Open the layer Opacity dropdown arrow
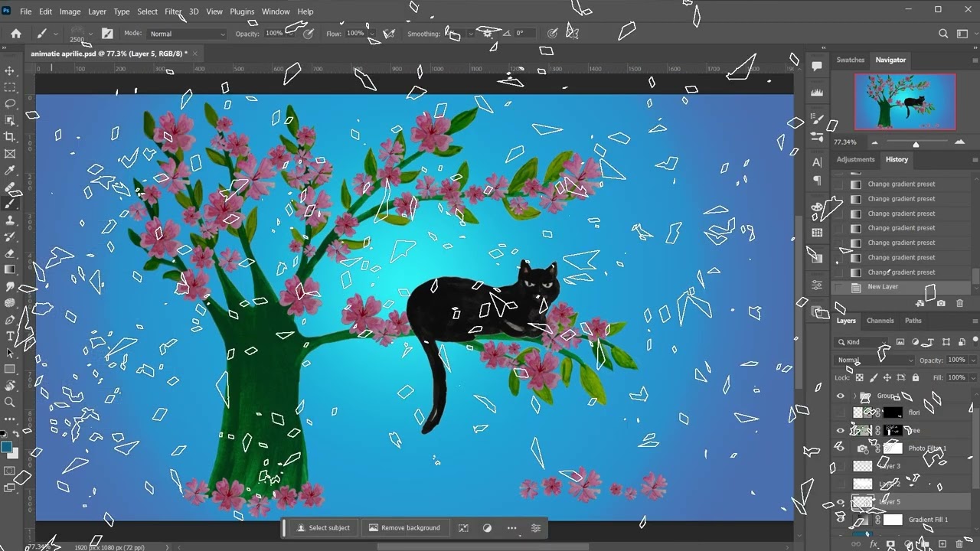 click(x=973, y=360)
